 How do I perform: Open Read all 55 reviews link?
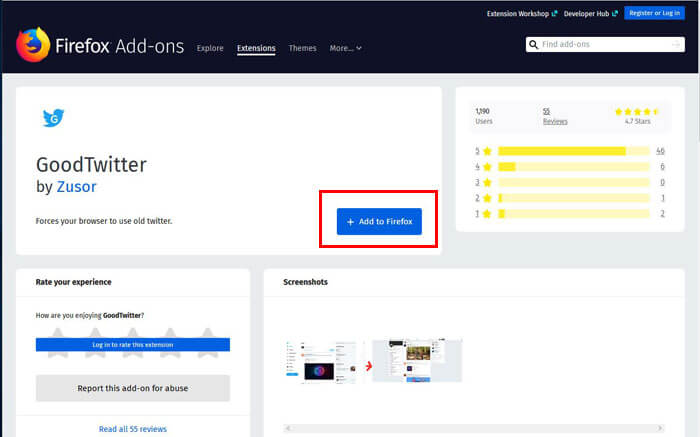tap(133, 429)
